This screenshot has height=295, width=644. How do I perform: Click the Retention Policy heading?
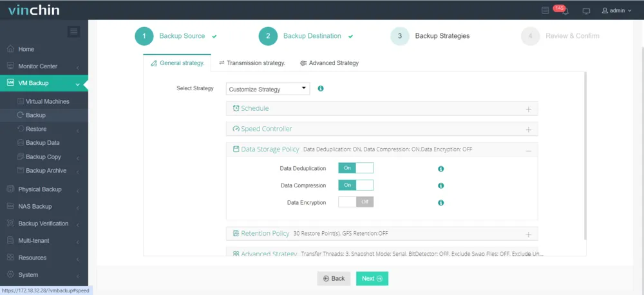(265, 233)
